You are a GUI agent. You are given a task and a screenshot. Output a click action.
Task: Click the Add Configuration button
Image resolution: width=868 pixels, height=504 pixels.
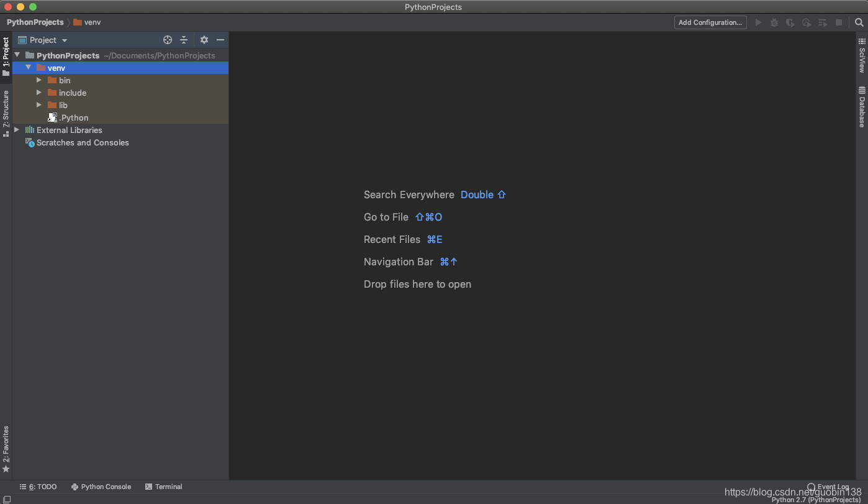(x=710, y=22)
